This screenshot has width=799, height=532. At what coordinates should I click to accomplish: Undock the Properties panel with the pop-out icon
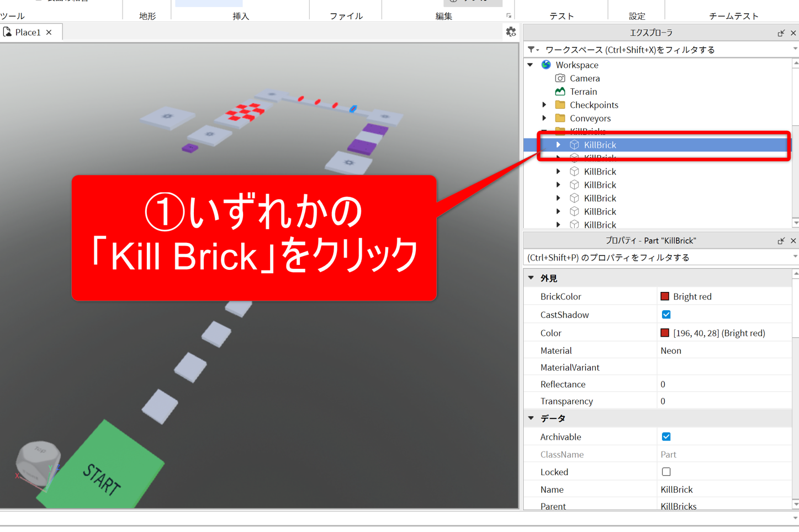781,241
